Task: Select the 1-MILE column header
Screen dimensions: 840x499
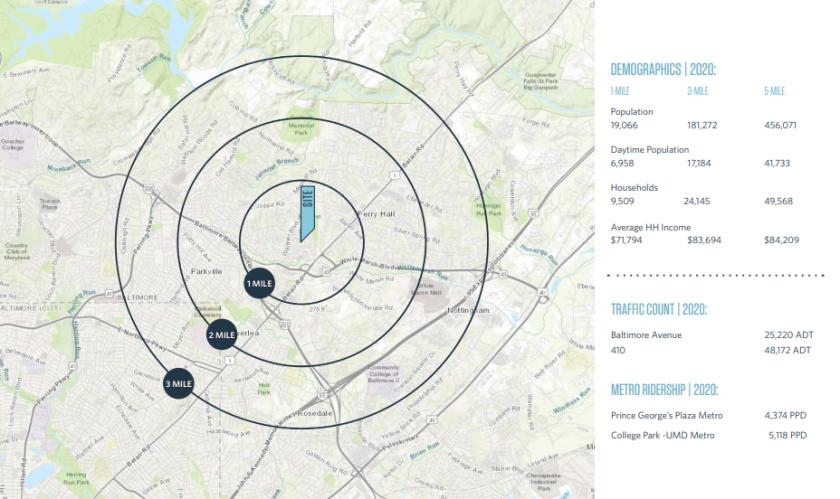Action: (x=621, y=91)
